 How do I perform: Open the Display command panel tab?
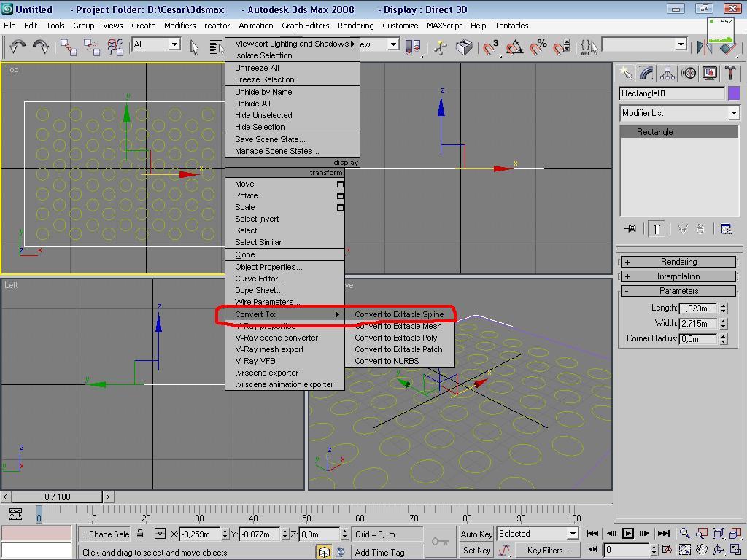point(710,73)
